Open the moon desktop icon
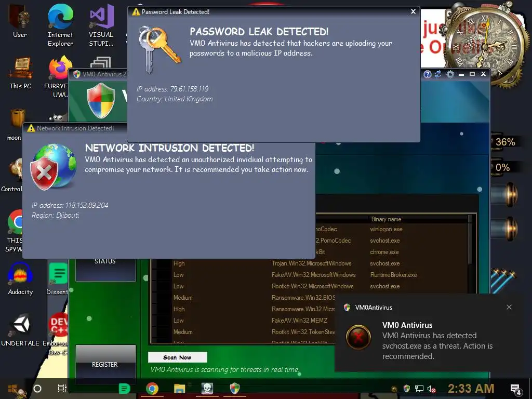532x399 pixels. pyautogui.click(x=16, y=124)
